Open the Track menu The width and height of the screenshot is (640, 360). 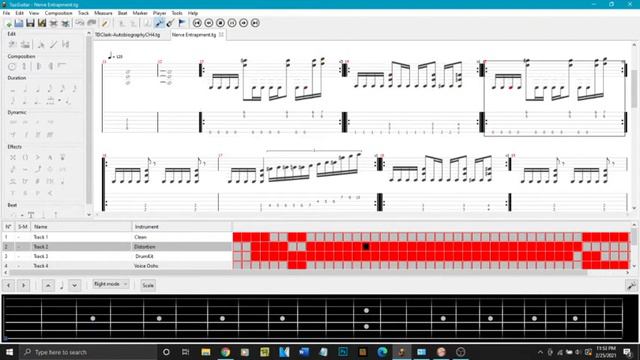(83, 13)
